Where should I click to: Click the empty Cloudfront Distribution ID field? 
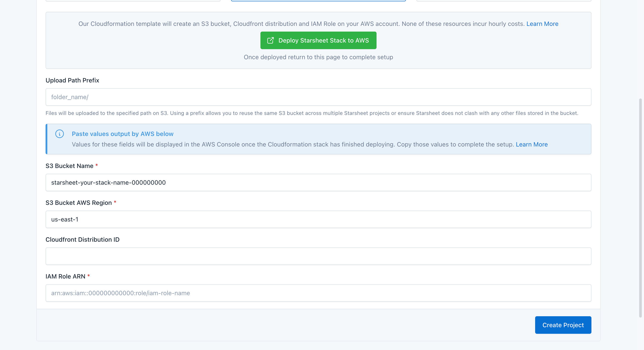[x=318, y=256]
